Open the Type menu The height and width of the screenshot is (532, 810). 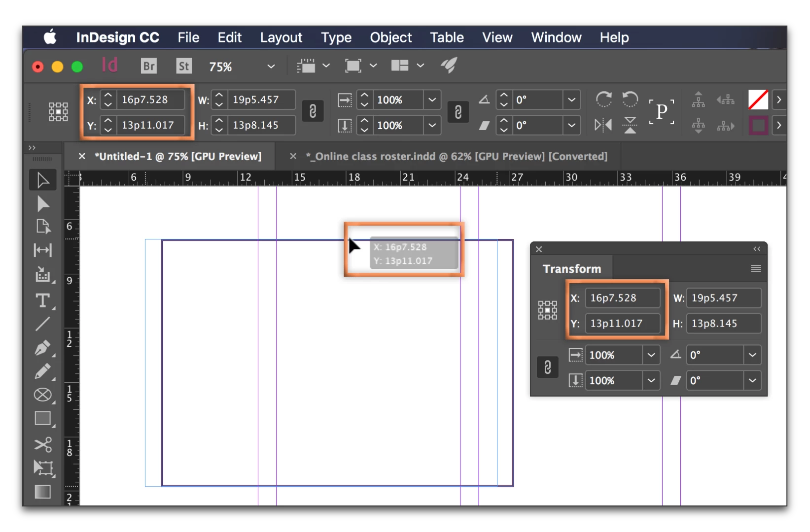[x=336, y=37]
